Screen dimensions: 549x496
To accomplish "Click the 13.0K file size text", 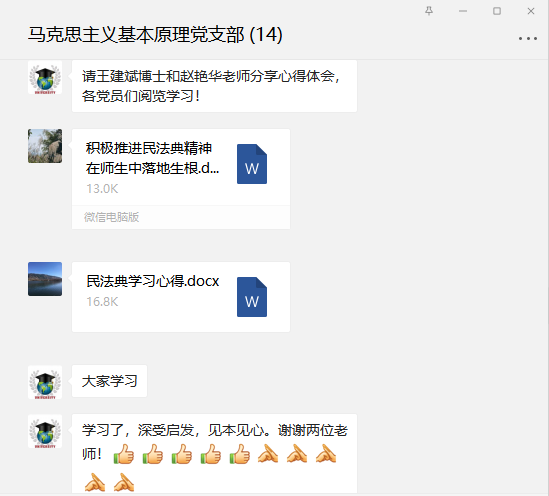I will coord(102,189).
